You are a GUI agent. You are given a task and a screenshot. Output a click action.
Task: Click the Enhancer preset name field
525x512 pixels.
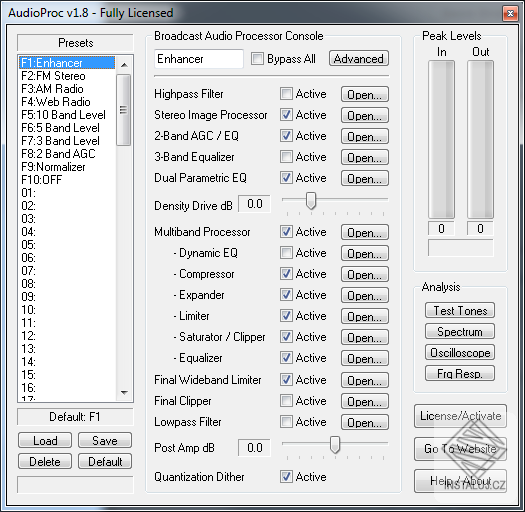[x=199, y=59]
